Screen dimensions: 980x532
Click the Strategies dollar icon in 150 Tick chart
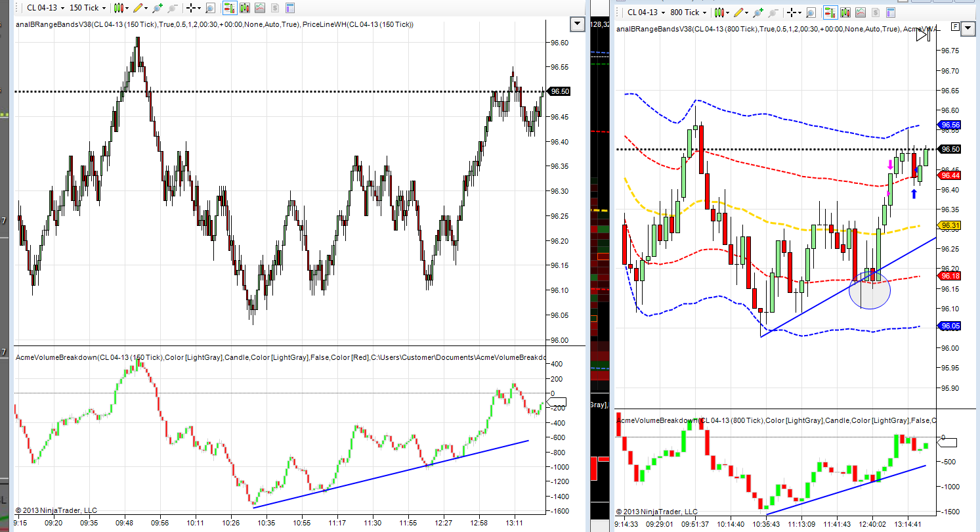coord(274,8)
